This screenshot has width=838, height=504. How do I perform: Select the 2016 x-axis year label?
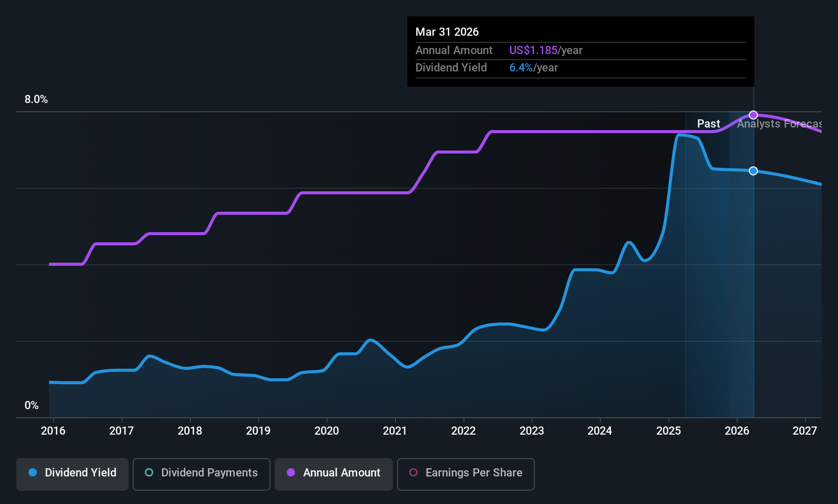pyautogui.click(x=53, y=431)
